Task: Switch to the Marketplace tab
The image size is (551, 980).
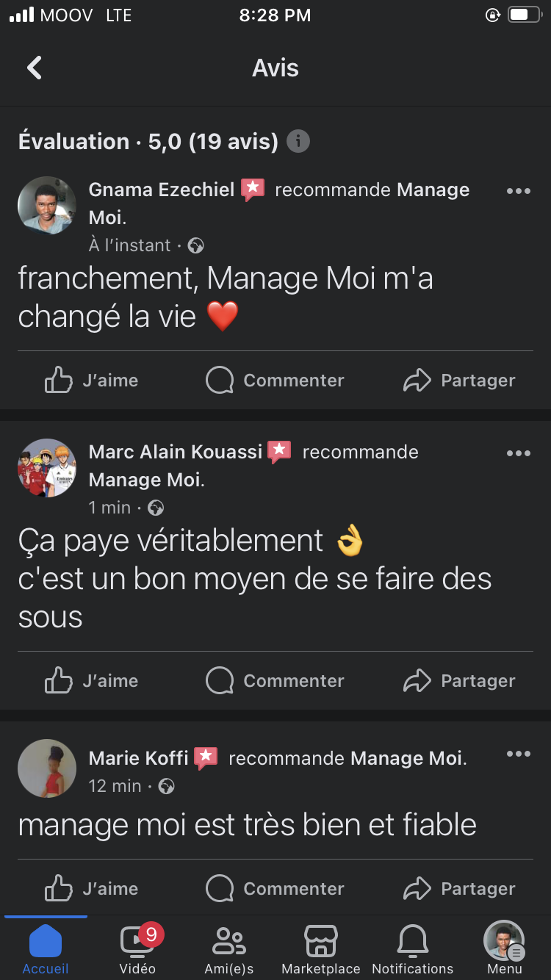Action: (321, 948)
